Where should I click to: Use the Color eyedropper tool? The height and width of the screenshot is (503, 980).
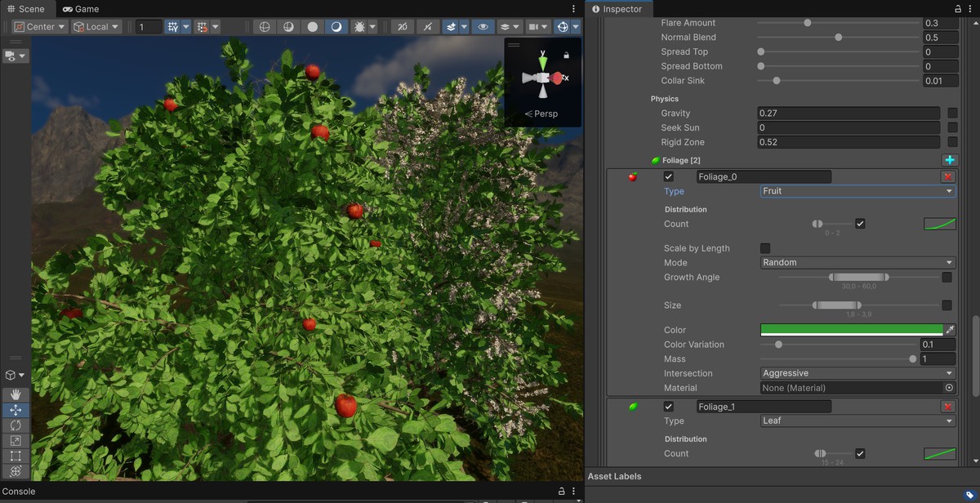(949, 330)
